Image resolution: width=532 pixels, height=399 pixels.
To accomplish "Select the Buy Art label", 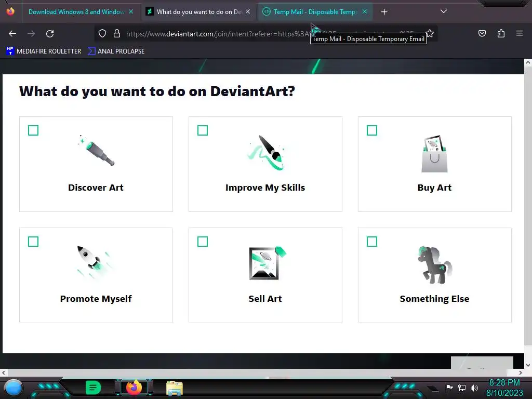I will [435, 188].
